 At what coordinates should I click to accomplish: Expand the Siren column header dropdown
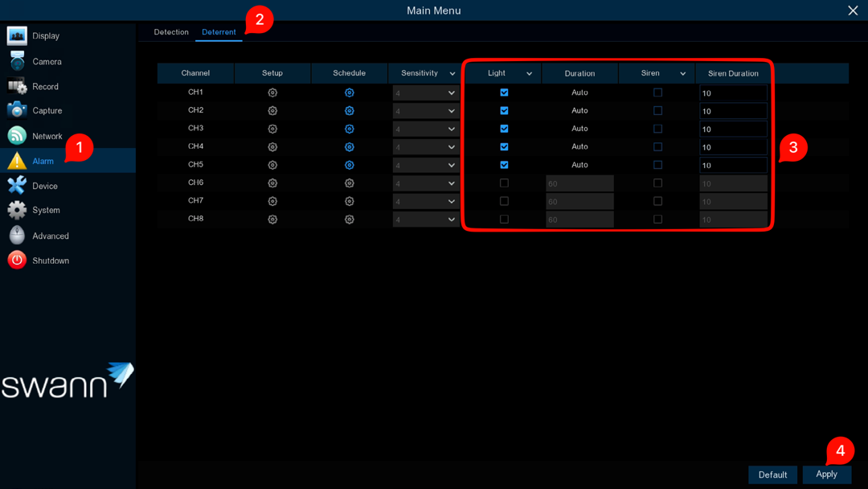pyautogui.click(x=682, y=73)
